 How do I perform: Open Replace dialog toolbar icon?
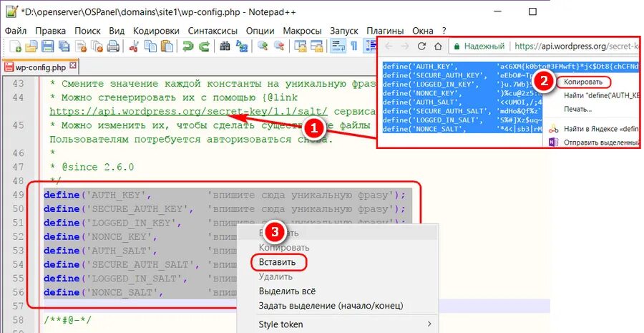tap(241, 46)
